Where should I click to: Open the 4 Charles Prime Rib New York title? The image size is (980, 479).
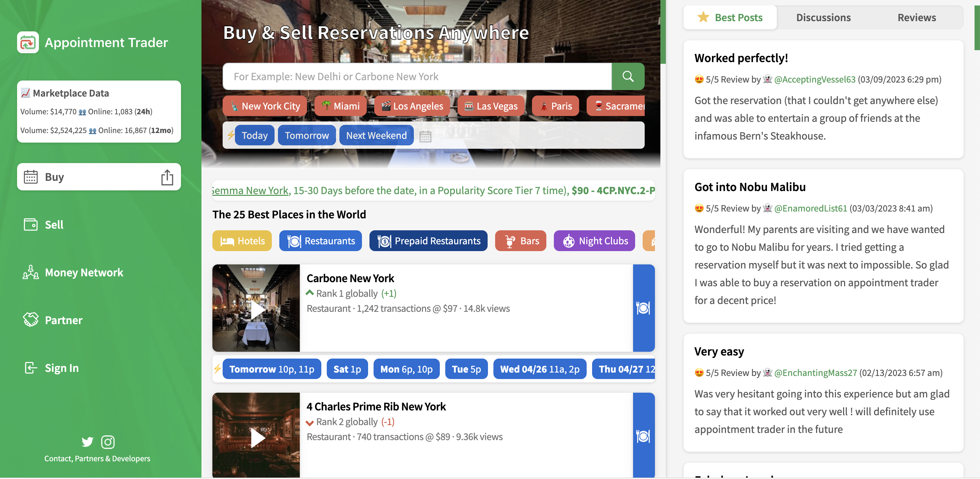click(376, 407)
